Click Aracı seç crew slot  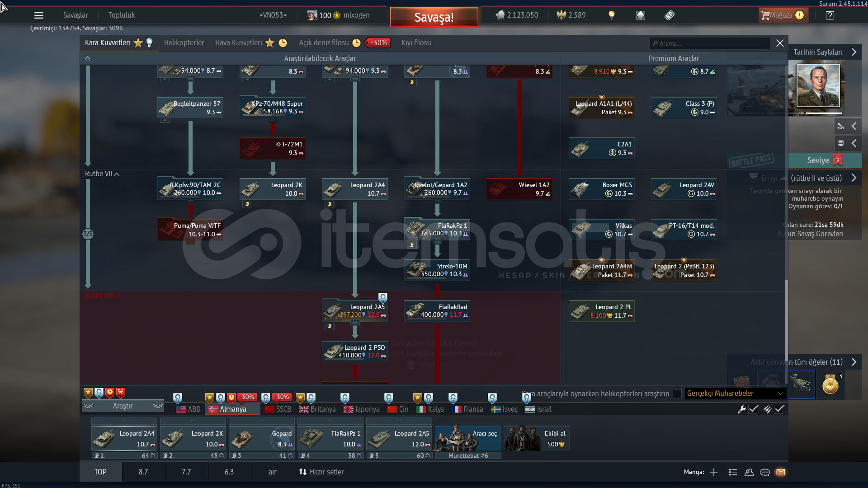(468, 438)
